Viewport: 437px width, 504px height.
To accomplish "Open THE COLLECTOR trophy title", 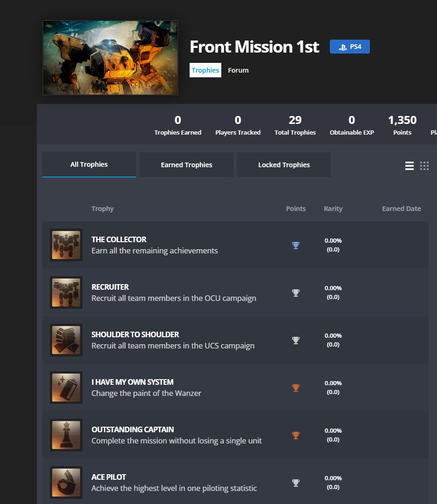I will pos(119,239).
